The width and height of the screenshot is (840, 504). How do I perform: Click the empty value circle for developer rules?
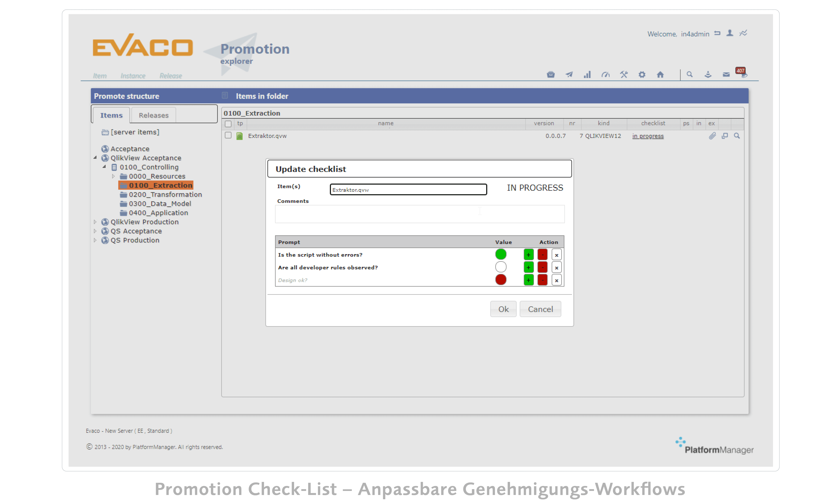tap(500, 267)
